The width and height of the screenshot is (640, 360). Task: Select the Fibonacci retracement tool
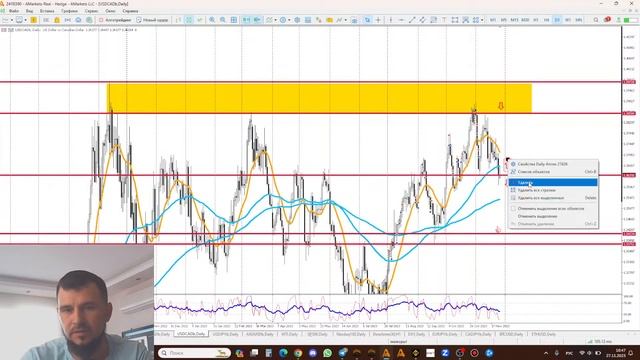tap(433, 20)
